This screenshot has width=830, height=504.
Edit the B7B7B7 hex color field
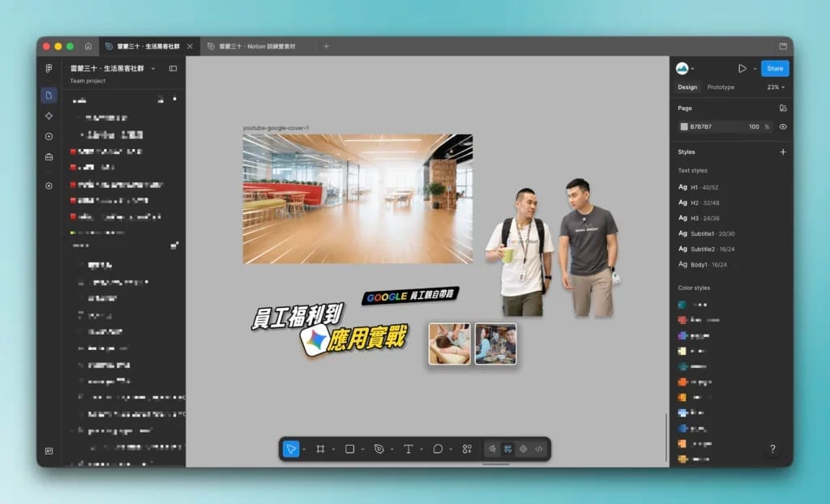click(701, 126)
